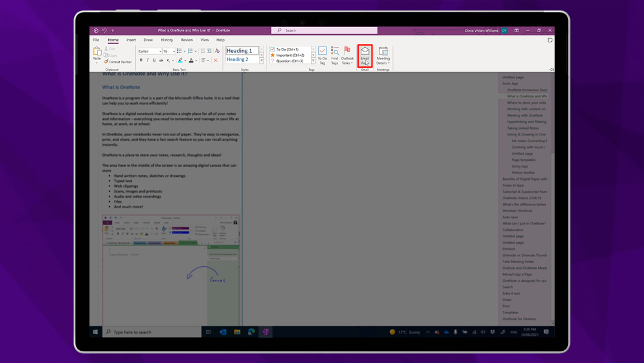Open Microsoft Edge from the taskbar

(x=251, y=332)
